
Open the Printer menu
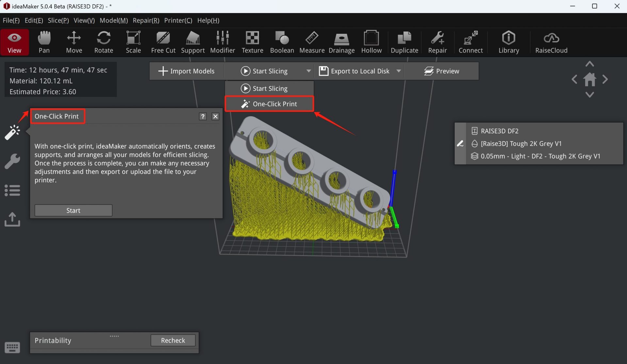click(x=178, y=20)
